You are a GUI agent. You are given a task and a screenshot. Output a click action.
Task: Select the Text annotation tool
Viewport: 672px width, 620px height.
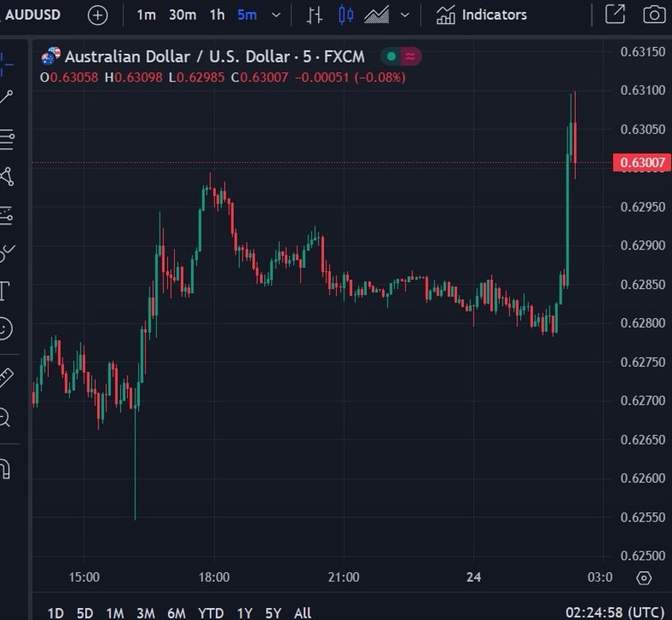coord(4,291)
